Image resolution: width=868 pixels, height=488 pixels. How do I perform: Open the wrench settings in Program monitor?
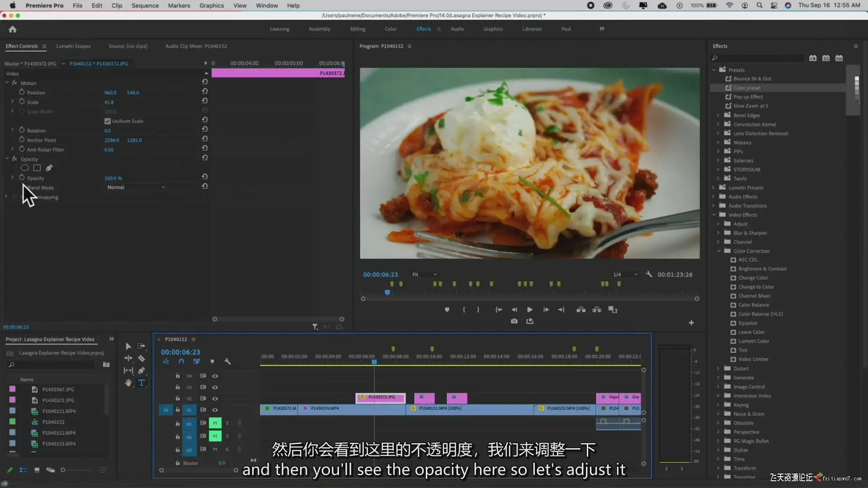(649, 274)
